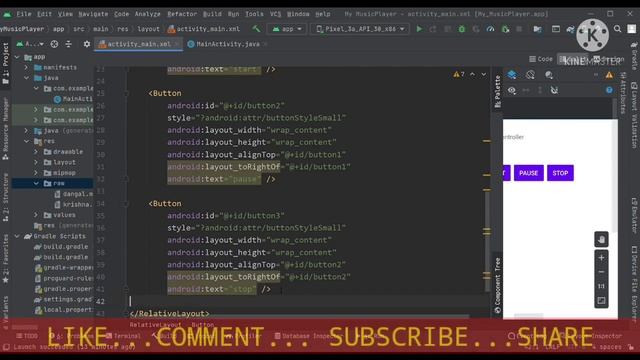This screenshot has height=360, width=640.
Task: Click the Collapse All icon in Project panel
Action: click(69, 44)
